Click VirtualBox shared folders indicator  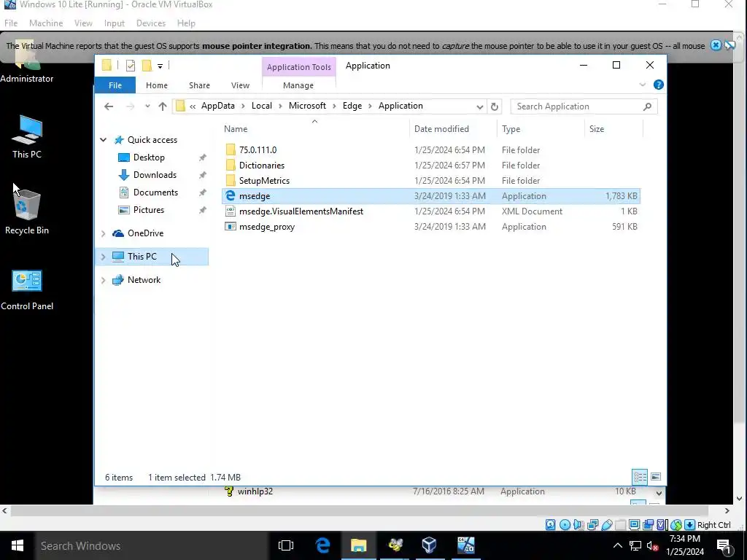point(620,525)
